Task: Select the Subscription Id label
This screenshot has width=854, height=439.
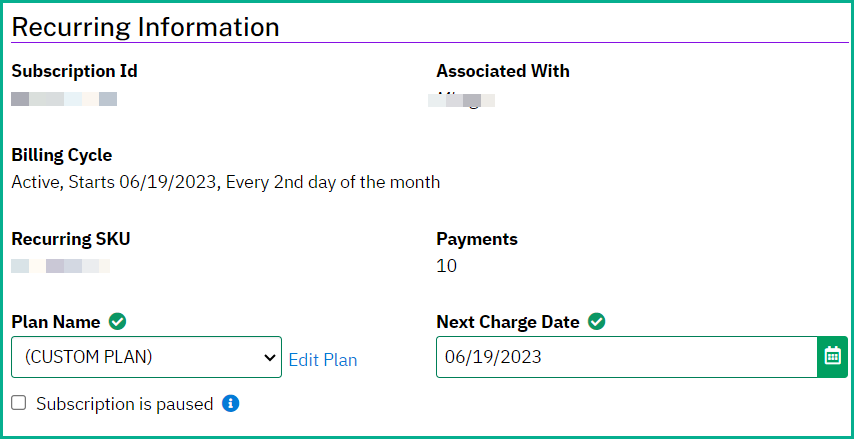Action: (x=75, y=71)
